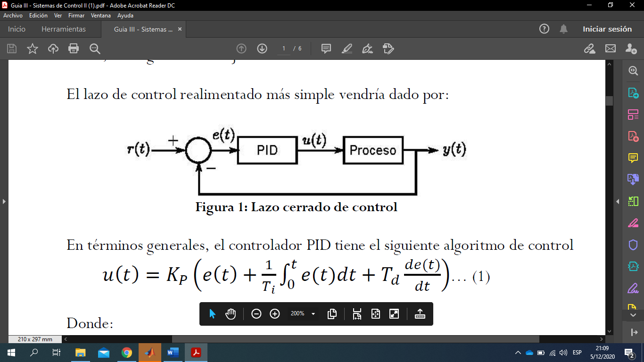The width and height of the screenshot is (644, 362).
Task: Open the purple Fill & Sign tool in right pane
Action: click(633, 288)
